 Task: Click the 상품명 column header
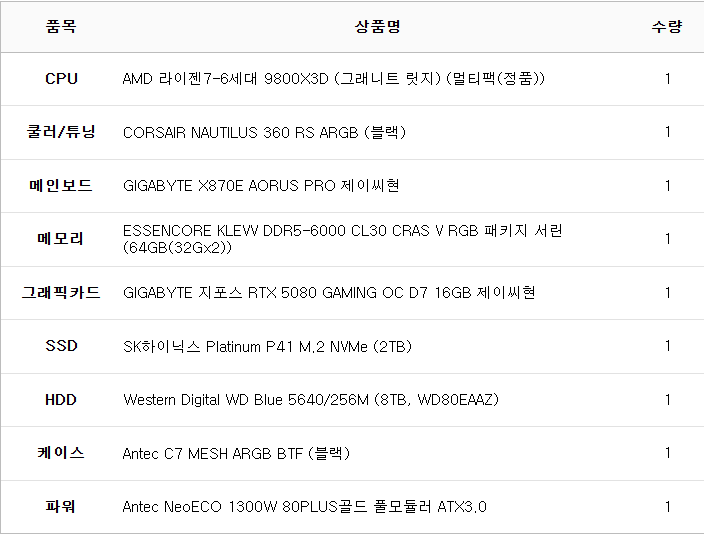click(377, 27)
